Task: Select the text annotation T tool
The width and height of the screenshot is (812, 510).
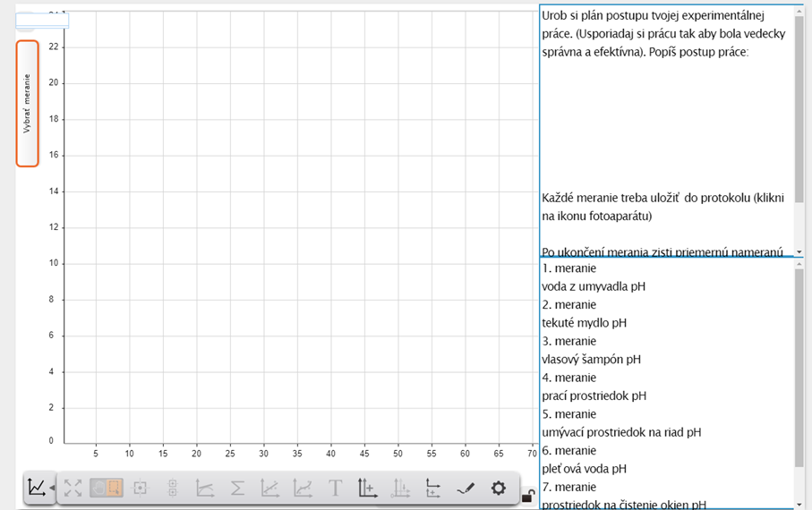Action: 335,489
